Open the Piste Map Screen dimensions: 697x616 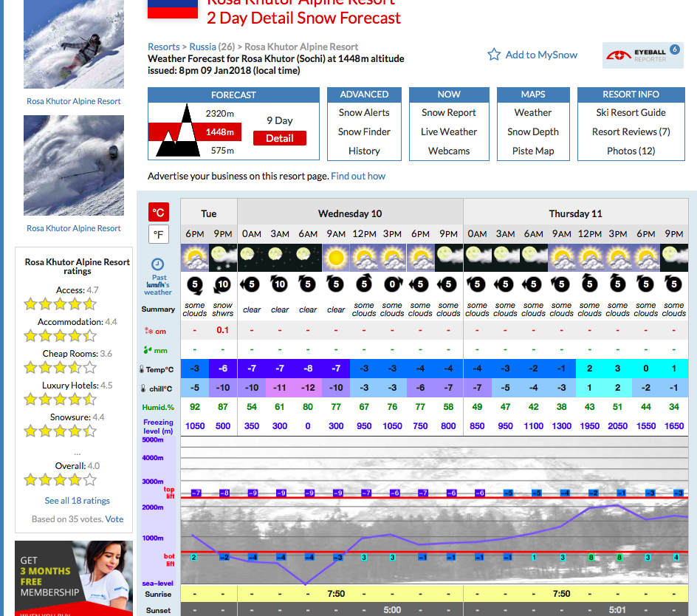(x=533, y=151)
